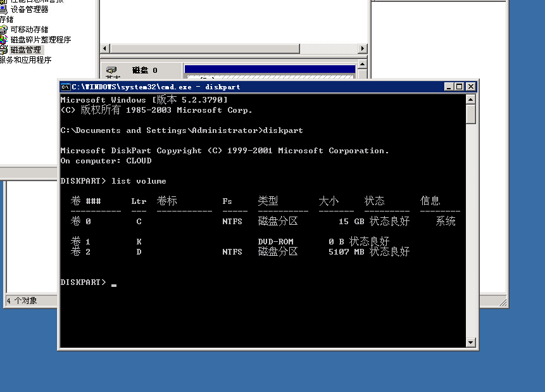Click the '5107 MB' size value

pos(346,251)
